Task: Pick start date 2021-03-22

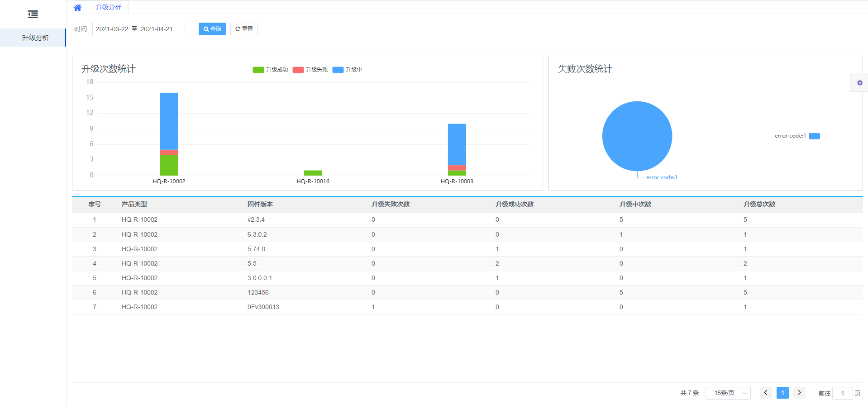Action: tap(112, 29)
